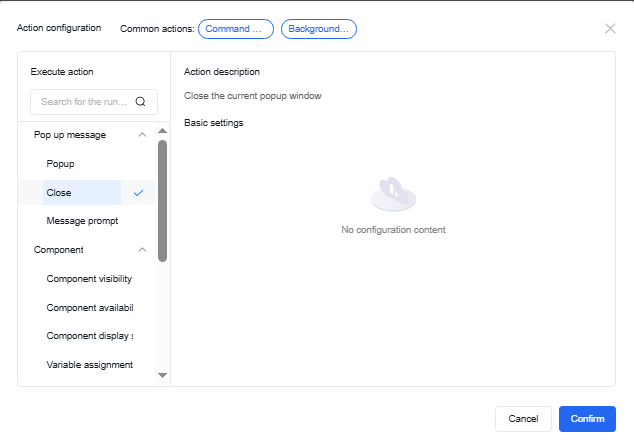Pick the Background common action chip
This screenshot has width=634, height=447.
[x=318, y=28]
